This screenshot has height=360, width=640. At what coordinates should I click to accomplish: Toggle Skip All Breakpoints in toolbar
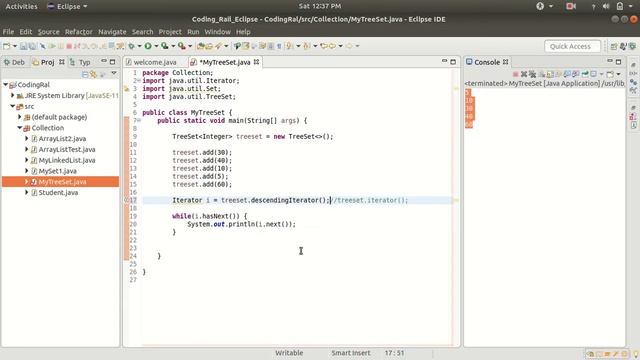coord(42,46)
